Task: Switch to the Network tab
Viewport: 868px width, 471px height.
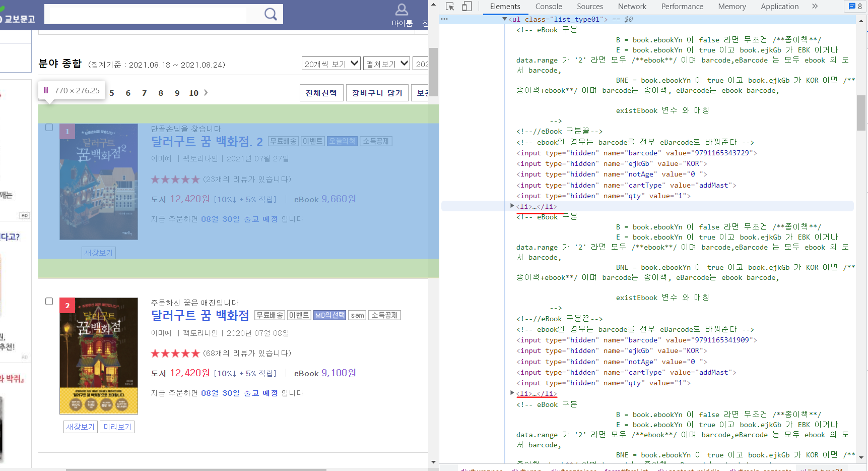Action: (x=632, y=7)
